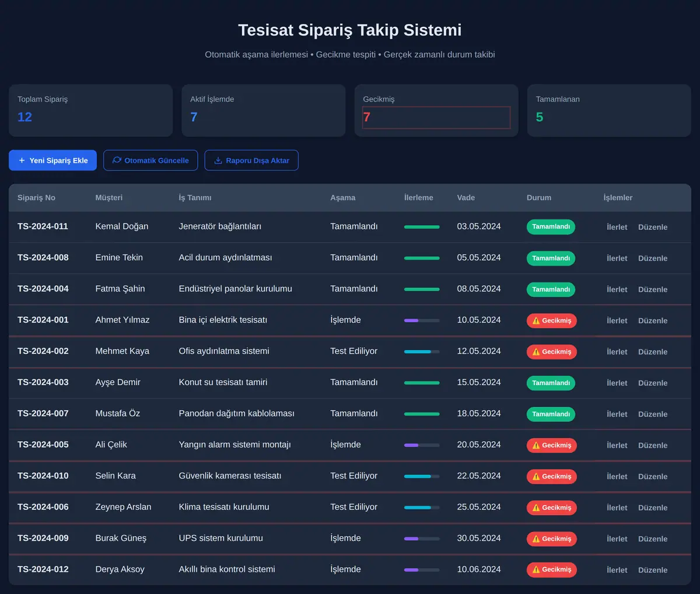Click the Aşama column header

coord(343,198)
